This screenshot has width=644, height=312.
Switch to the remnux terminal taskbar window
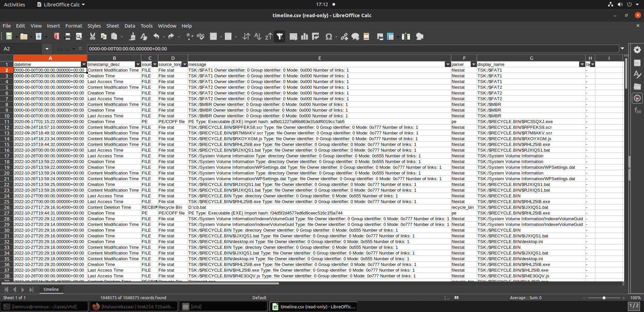(44, 307)
